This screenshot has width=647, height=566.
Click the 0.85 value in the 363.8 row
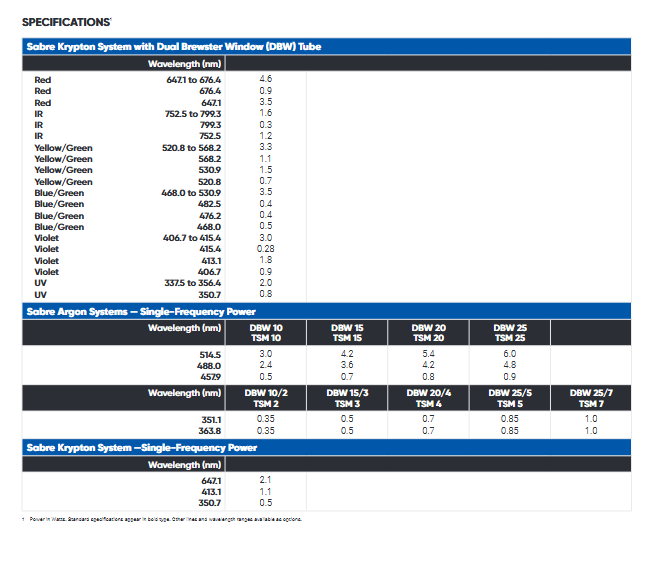(510, 431)
